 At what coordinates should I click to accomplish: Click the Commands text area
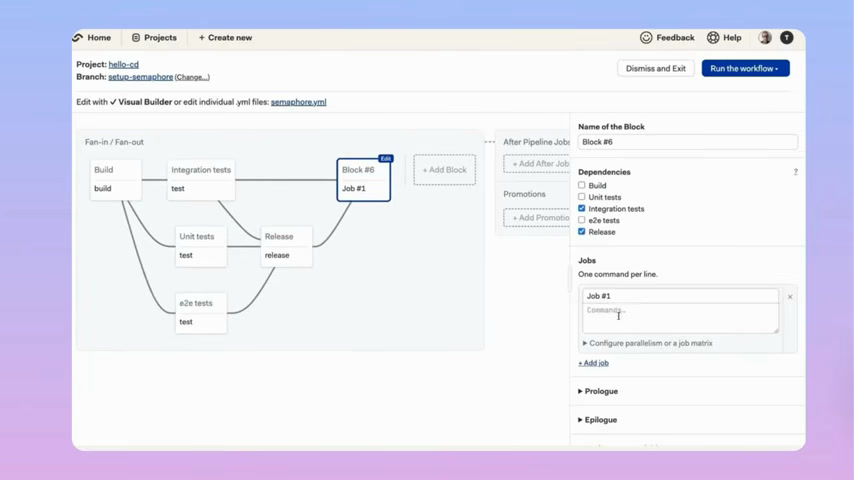coord(680,318)
